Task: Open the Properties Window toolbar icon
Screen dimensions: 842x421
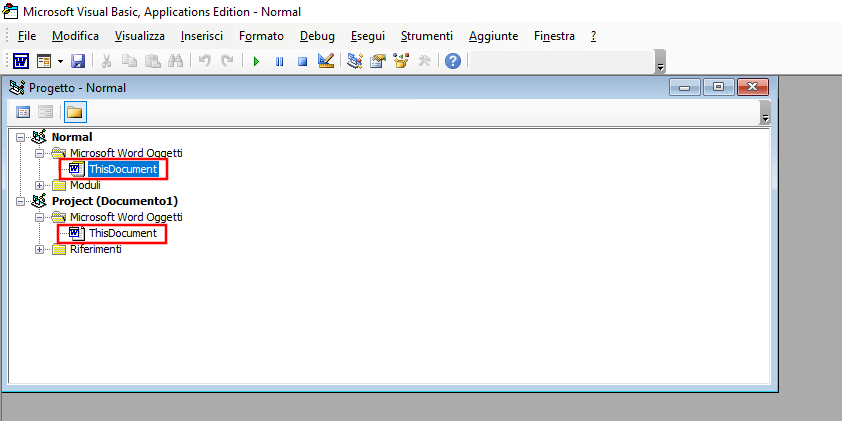Action: point(378,61)
